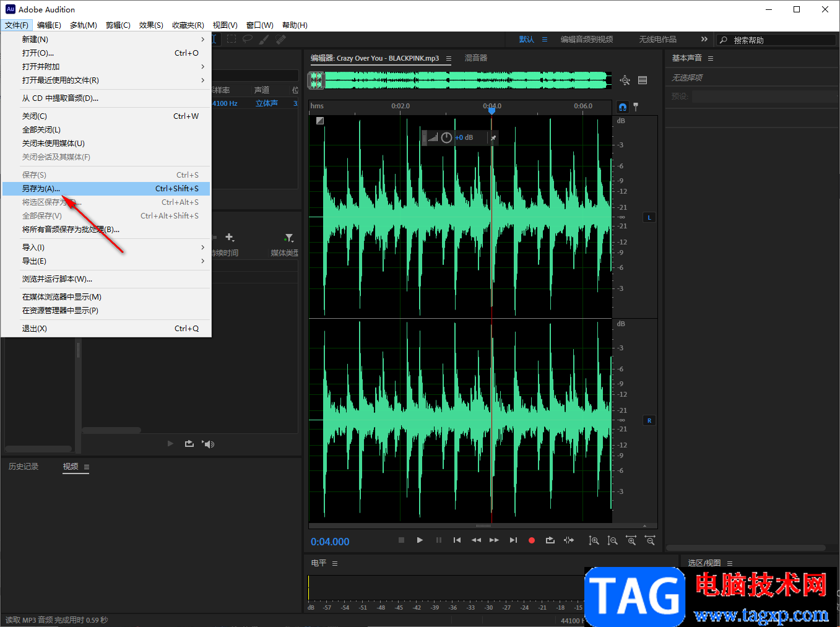This screenshot has width=840, height=627.
Task: Click the Pause button in transport
Action: 439,540
